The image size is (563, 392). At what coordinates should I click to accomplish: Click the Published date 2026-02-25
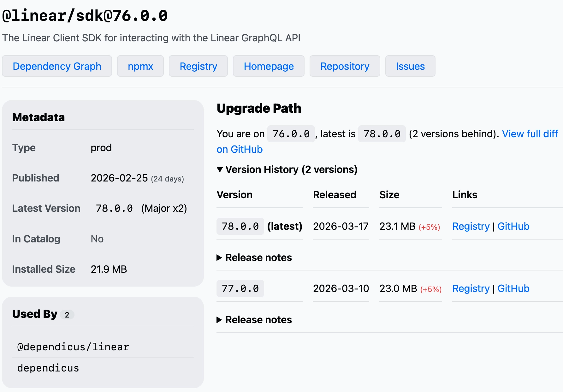(119, 178)
